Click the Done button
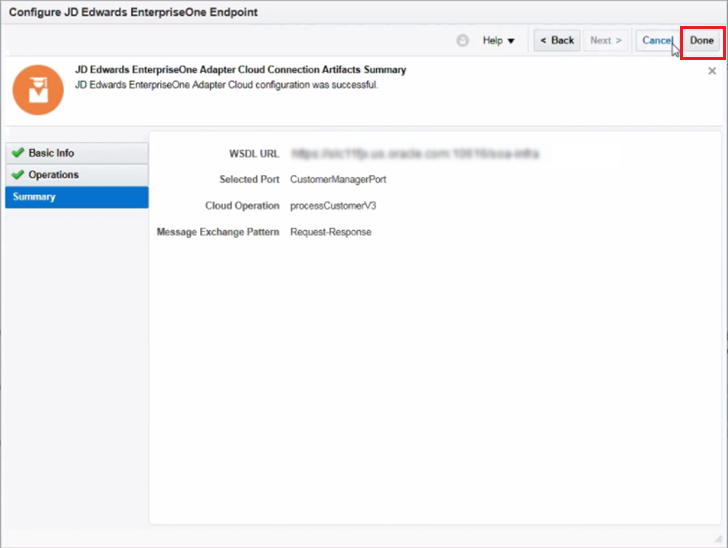Screen dimensions: 728x548 [702, 41]
